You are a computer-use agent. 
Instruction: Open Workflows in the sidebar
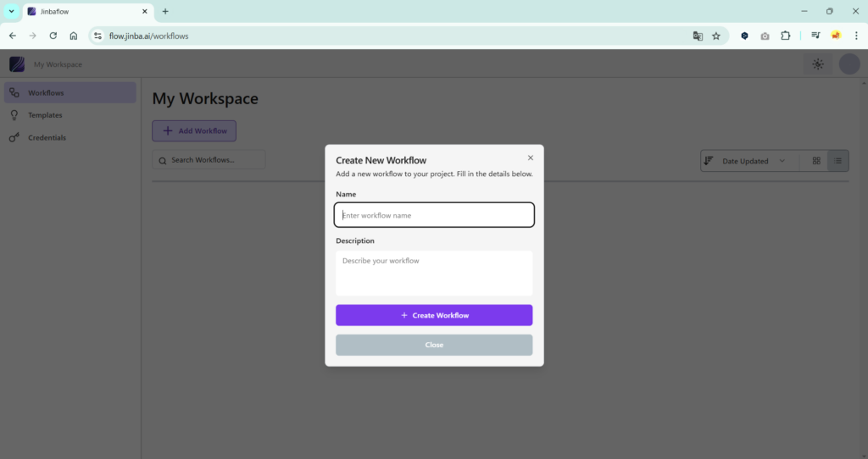[70, 93]
